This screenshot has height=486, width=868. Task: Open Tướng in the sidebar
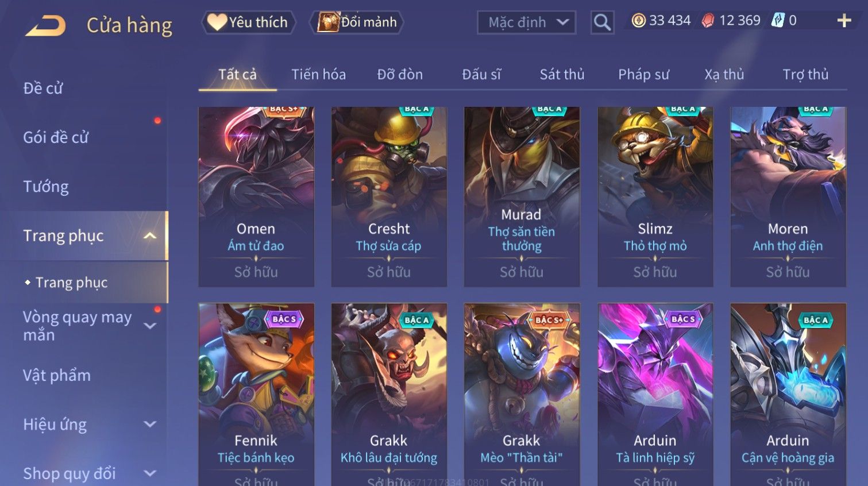(46, 187)
